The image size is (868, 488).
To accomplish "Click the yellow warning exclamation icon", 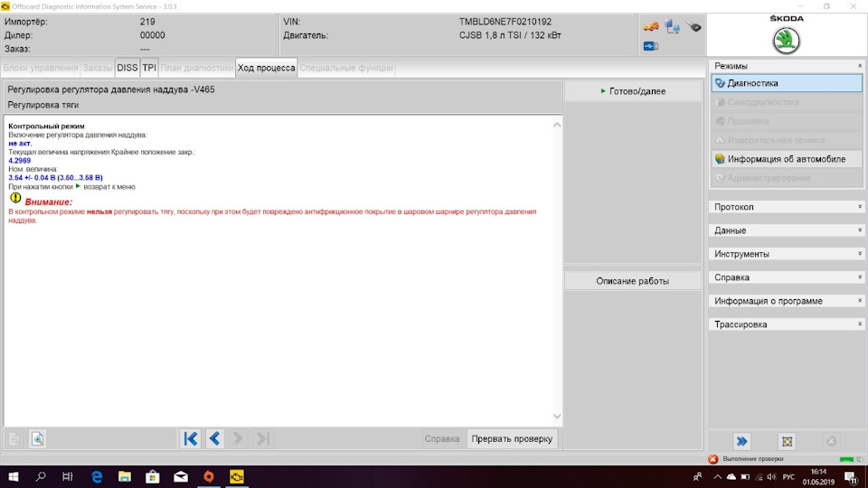I will 15,198.
